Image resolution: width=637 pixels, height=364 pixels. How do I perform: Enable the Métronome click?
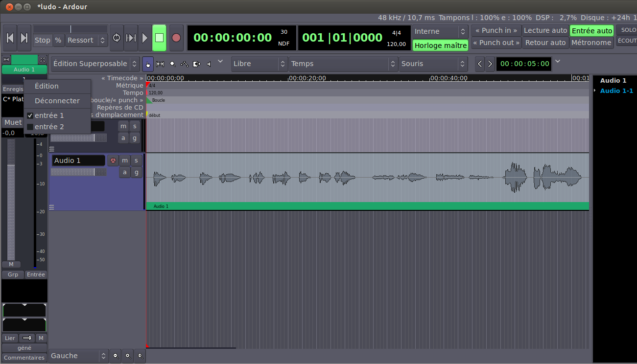click(592, 43)
